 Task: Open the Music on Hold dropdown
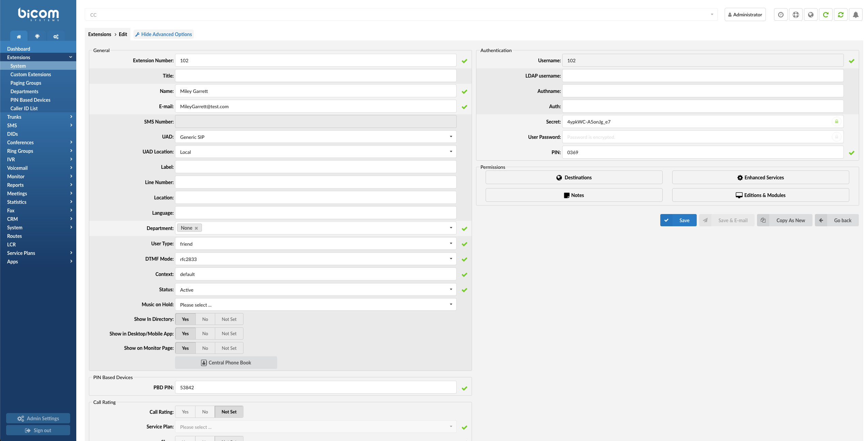click(316, 305)
